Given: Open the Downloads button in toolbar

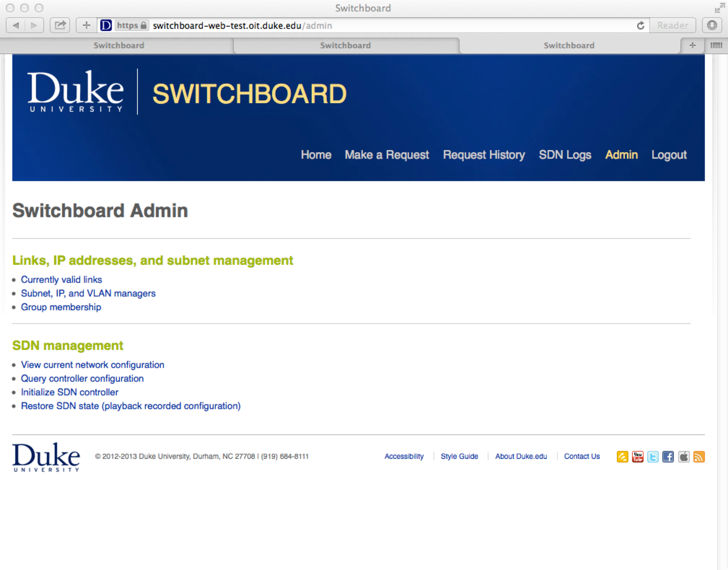Looking at the screenshot, I should (x=712, y=25).
